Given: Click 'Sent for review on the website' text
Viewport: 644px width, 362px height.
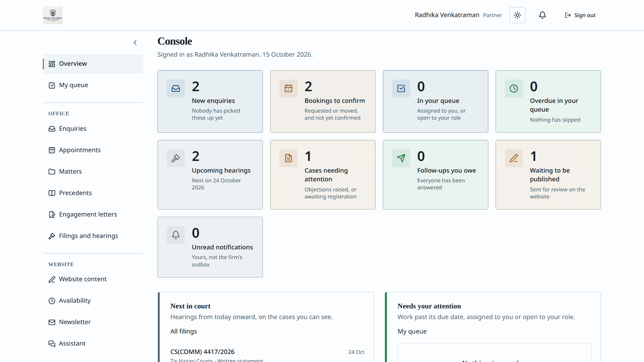Looking at the screenshot, I should (x=557, y=193).
